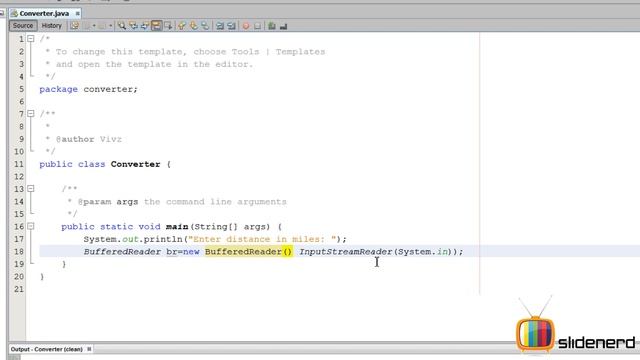
Task: Collapse the Javadoc fold at line 13
Action: (31, 189)
